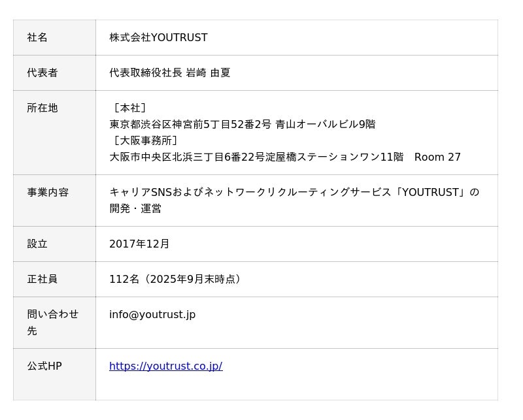This screenshot has width=523, height=420.
Task: Click the キャリアSNS business description text
Action: (294, 193)
